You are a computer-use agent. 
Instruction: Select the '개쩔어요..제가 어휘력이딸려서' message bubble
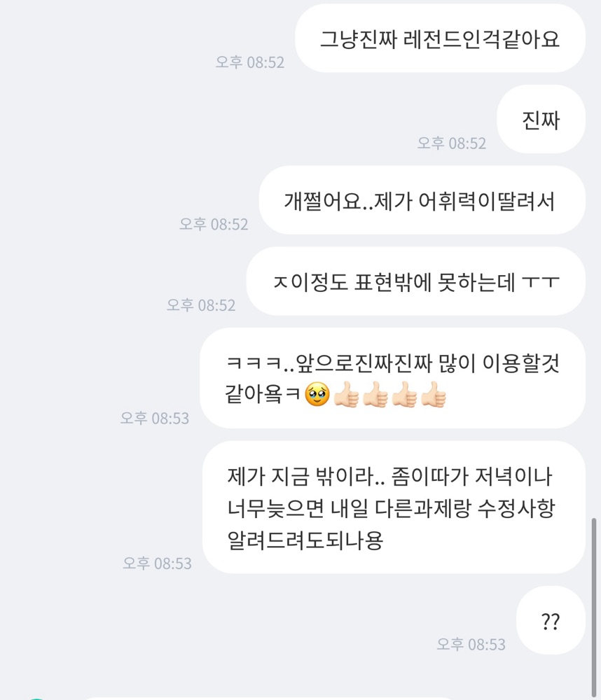click(422, 200)
